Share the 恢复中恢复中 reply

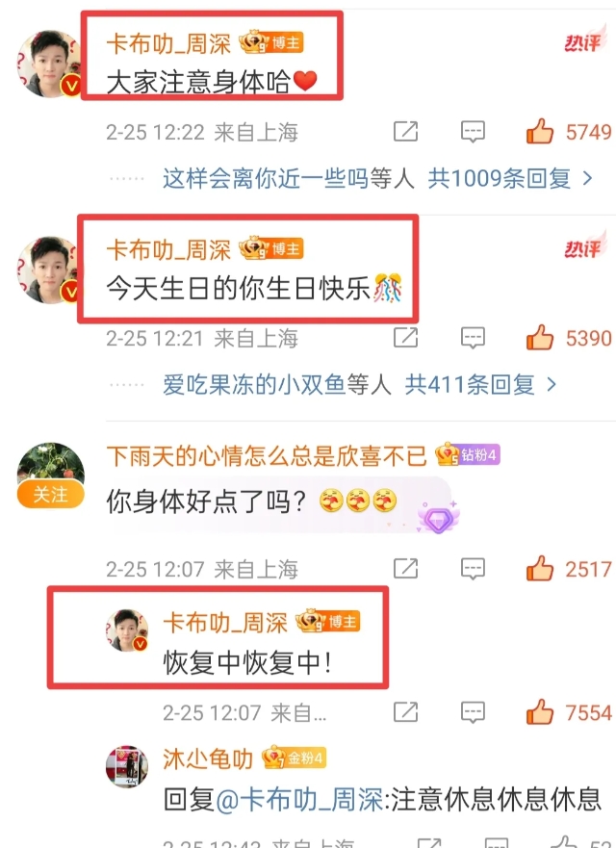(x=405, y=711)
